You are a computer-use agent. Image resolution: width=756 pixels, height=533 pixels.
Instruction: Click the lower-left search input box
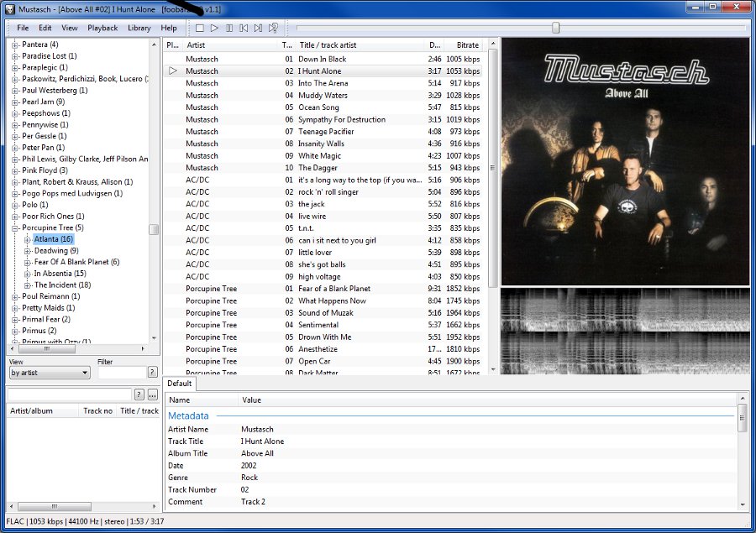click(70, 395)
